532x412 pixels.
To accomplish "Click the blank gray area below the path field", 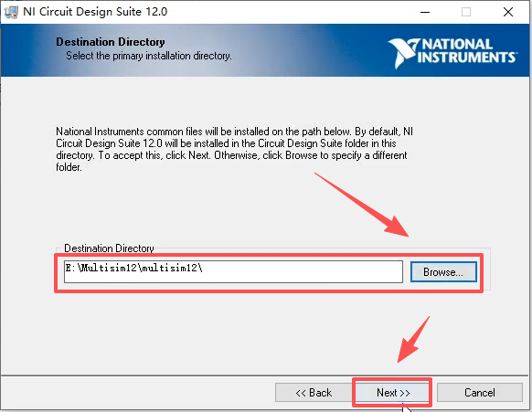I will [238, 333].
